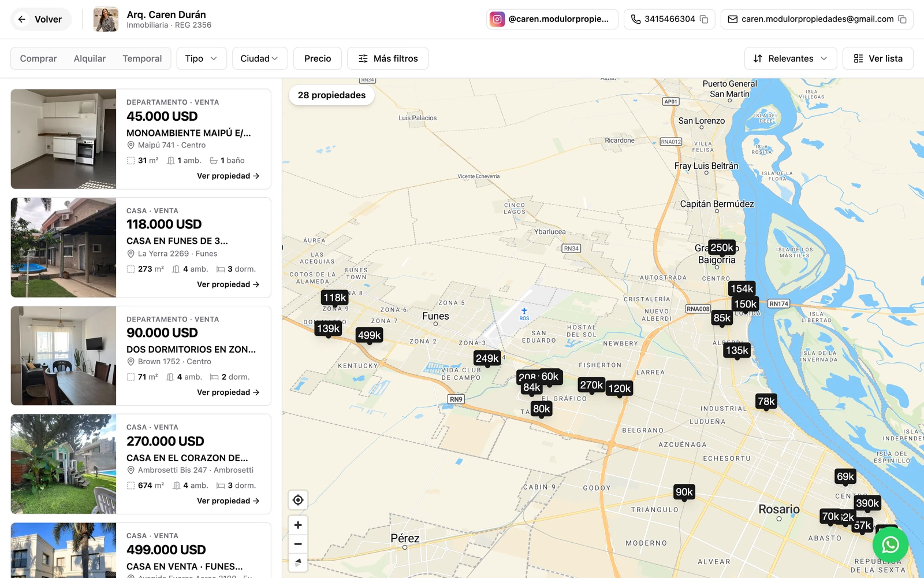Expand the Ciudad dropdown
Viewport: 924px width, 578px height.
point(259,58)
